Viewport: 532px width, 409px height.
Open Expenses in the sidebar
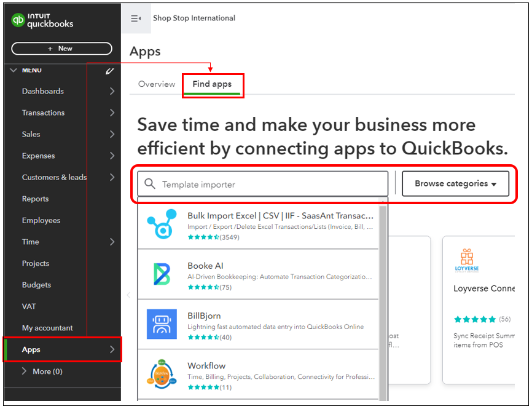pyautogui.click(x=38, y=156)
